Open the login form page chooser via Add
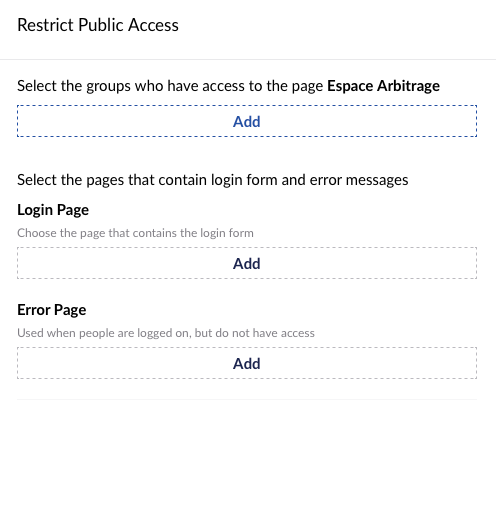 click(247, 263)
